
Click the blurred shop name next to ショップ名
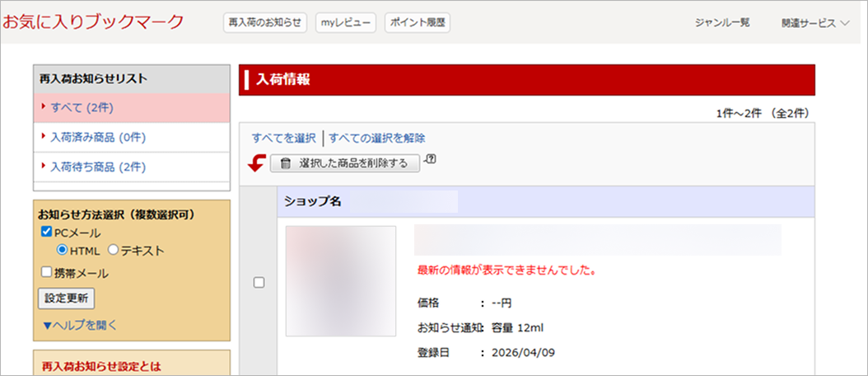[x=403, y=201]
